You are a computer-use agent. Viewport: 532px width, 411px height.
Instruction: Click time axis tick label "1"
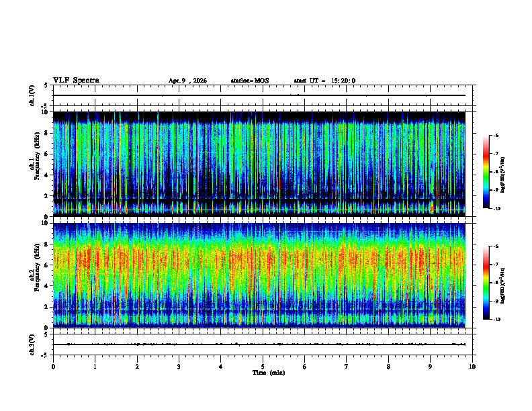pos(95,367)
